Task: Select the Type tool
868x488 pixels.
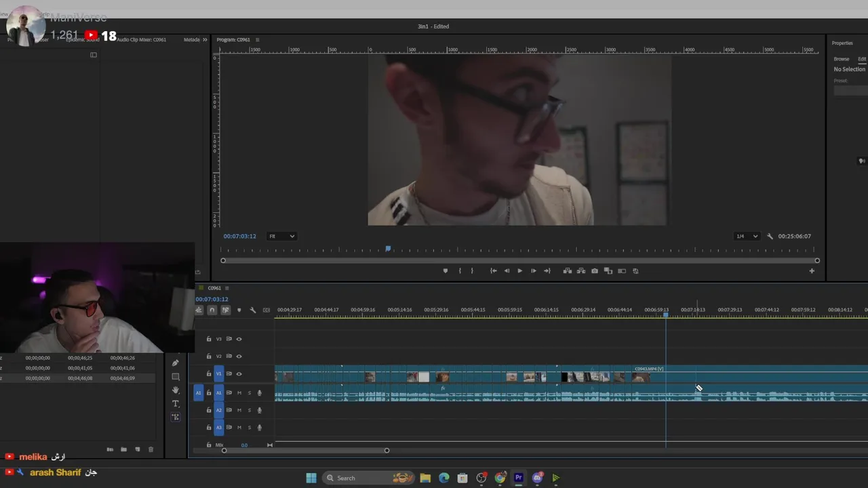Action: 176,403
